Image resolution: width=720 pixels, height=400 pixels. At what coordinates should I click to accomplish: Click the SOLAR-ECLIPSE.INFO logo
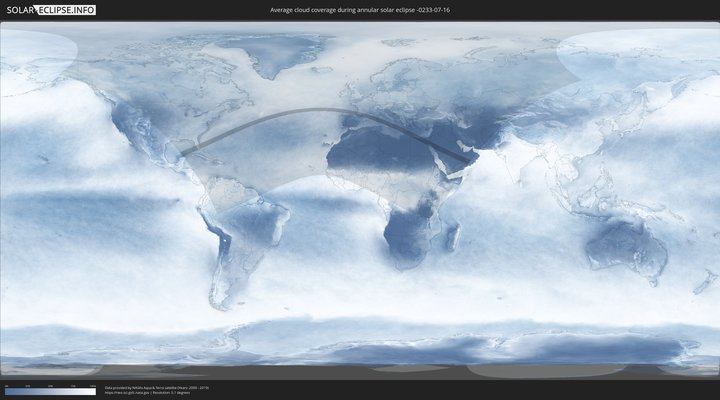pyautogui.click(x=51, y=10)
